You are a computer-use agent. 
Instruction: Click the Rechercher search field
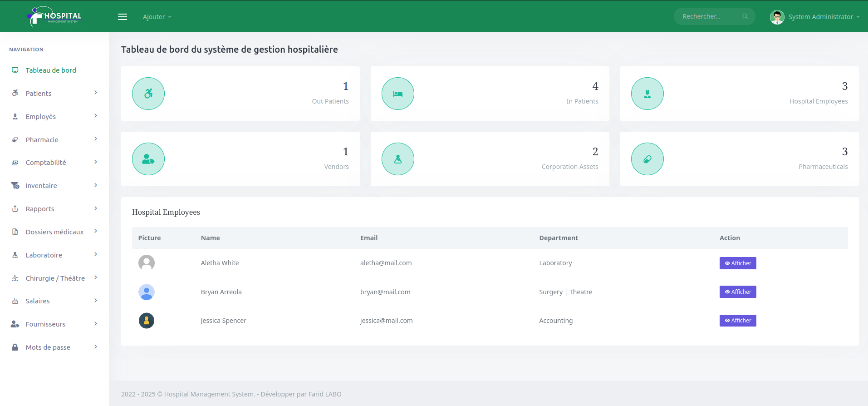(708, 16)
